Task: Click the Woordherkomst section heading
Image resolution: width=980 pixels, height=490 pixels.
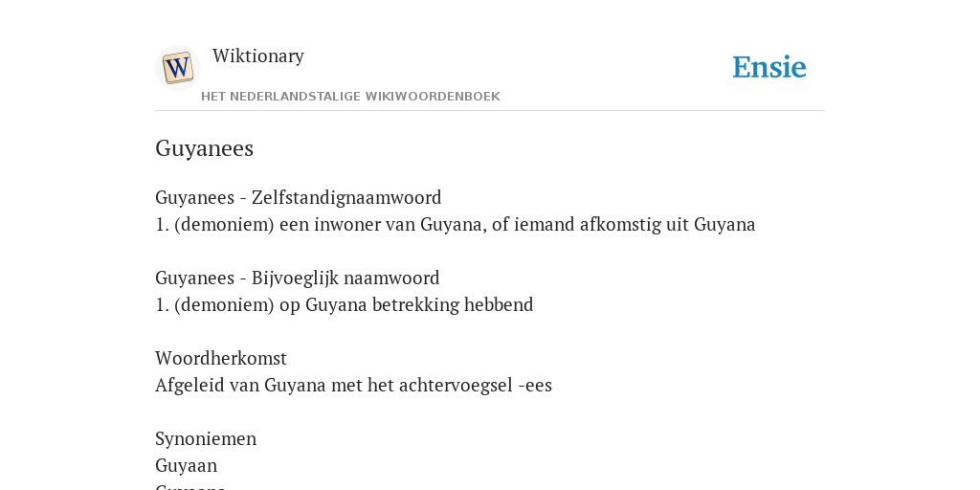Action: 221,358
